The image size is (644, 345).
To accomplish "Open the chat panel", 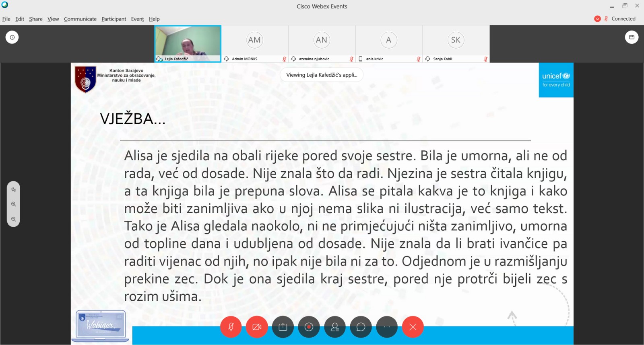I will (x=361, y=327).
